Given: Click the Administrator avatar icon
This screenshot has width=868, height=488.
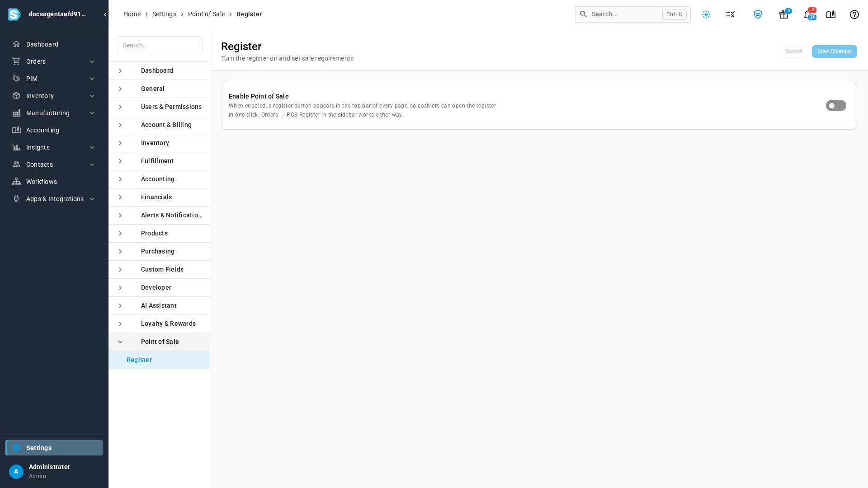Looking at the screenshot, I should coord(16,472).
